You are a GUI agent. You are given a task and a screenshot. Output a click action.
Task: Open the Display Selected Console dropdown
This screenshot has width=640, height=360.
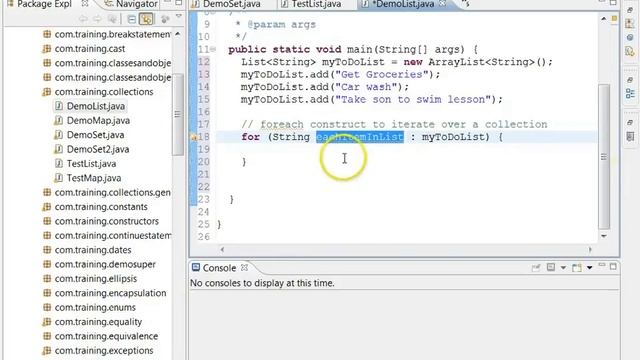click(x=563, y=268)
